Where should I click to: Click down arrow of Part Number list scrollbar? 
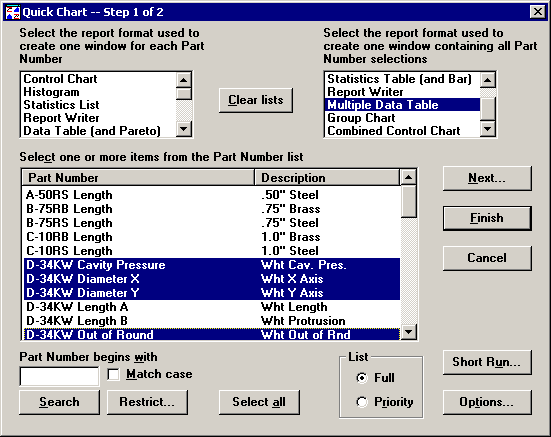[408, 332]
